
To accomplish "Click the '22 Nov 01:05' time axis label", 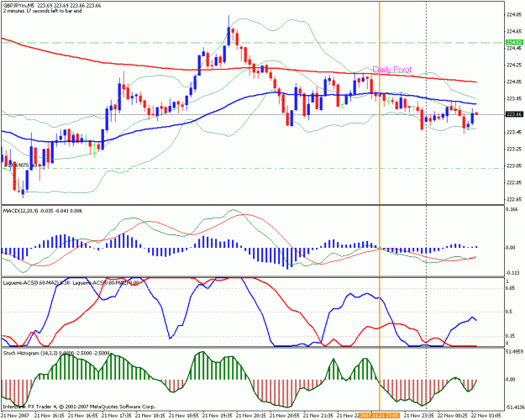I will [x=487, y=415].
